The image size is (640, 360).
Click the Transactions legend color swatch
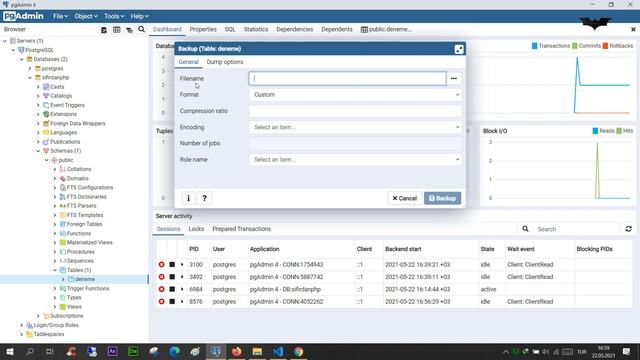[534, 46]
